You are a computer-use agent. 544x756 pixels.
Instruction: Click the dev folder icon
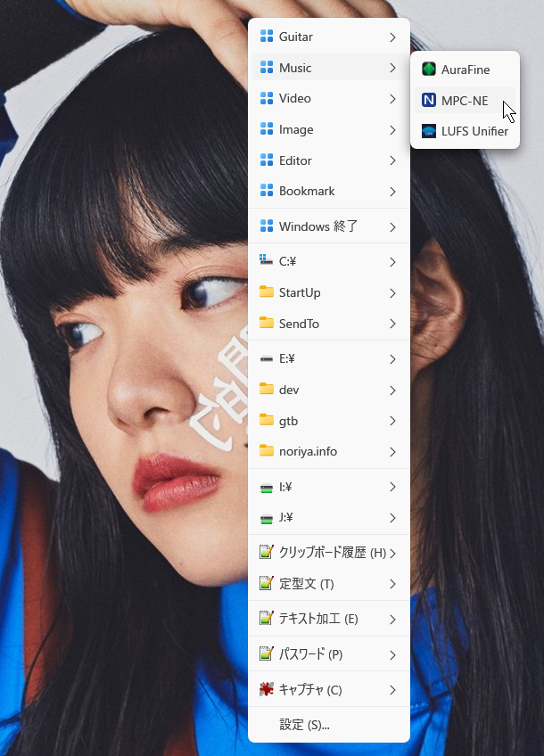(x=267, y=389)
